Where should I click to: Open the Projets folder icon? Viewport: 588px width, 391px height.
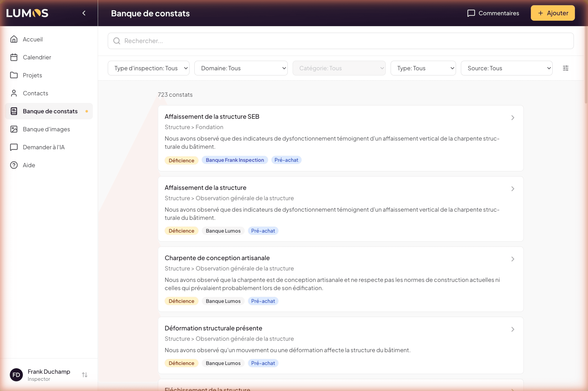tap(14, 75)
